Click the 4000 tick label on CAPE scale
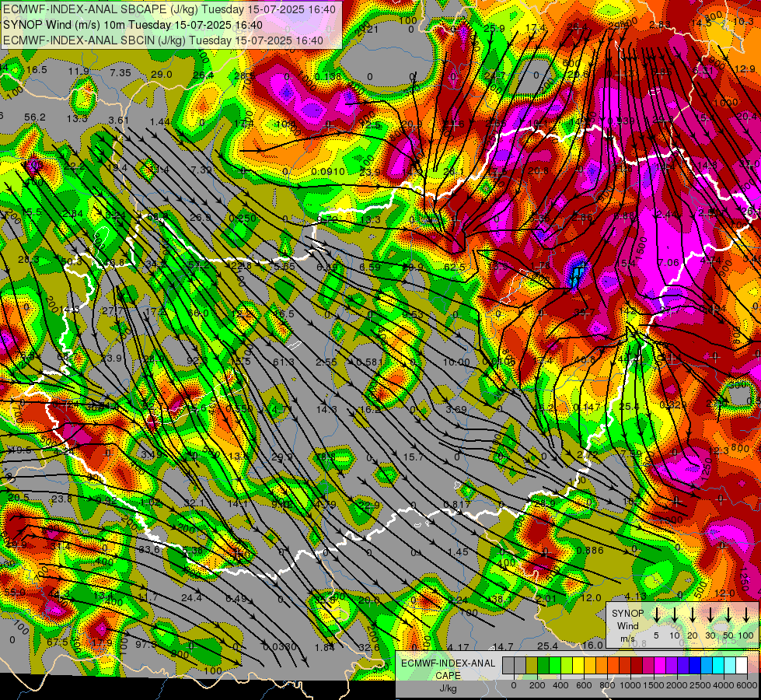This screenshot has width=761, height=700. pyautogui.click(x=724, y=685)
